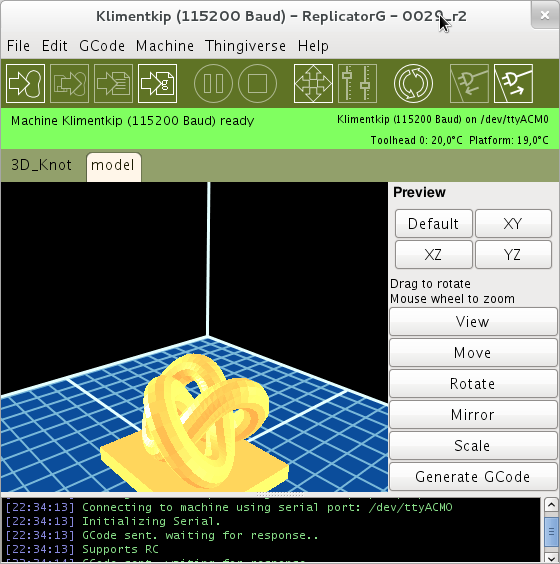Click the Mirror button
The image size is (560, 564).
(473, 414)
